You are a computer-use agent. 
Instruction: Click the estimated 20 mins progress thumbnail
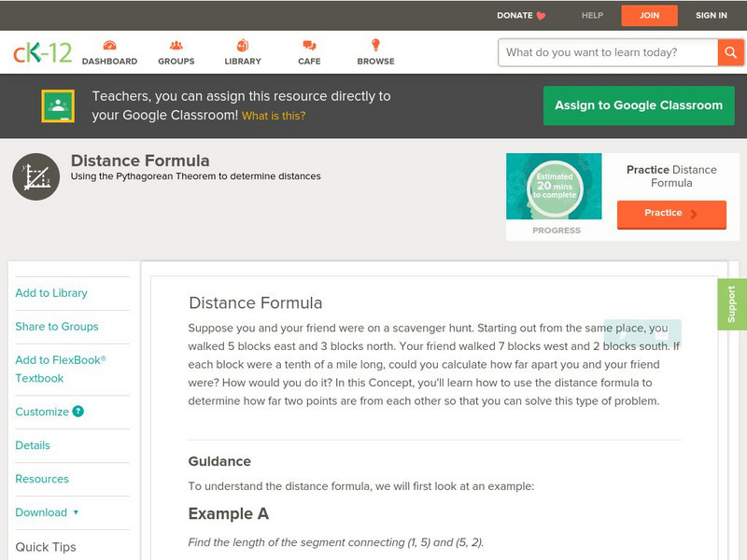tap(554, 186)
